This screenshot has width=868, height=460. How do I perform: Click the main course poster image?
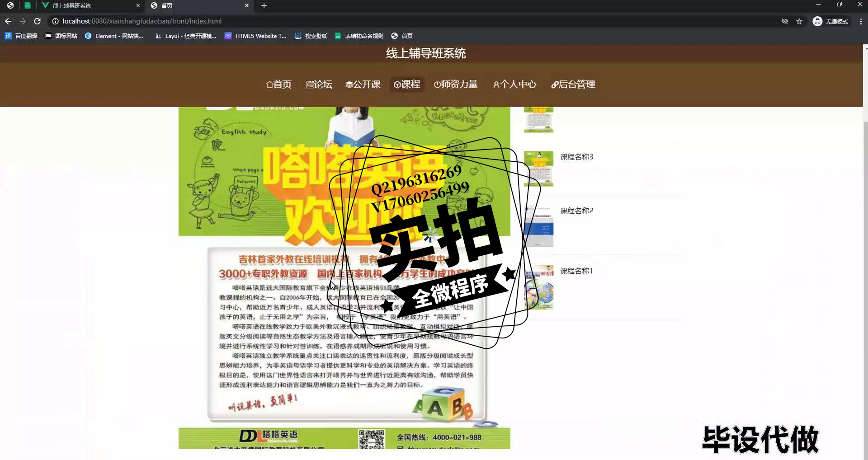click(344, 278)
